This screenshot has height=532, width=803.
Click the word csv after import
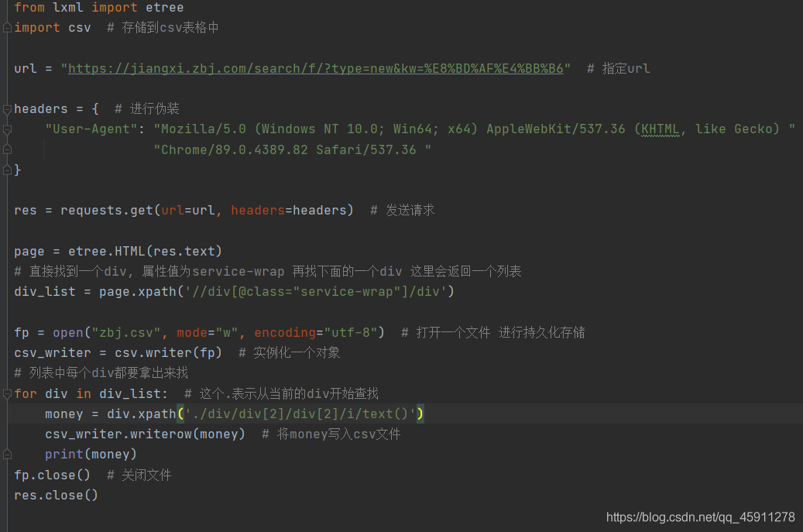pyautogui.click(x=80, y=28)
